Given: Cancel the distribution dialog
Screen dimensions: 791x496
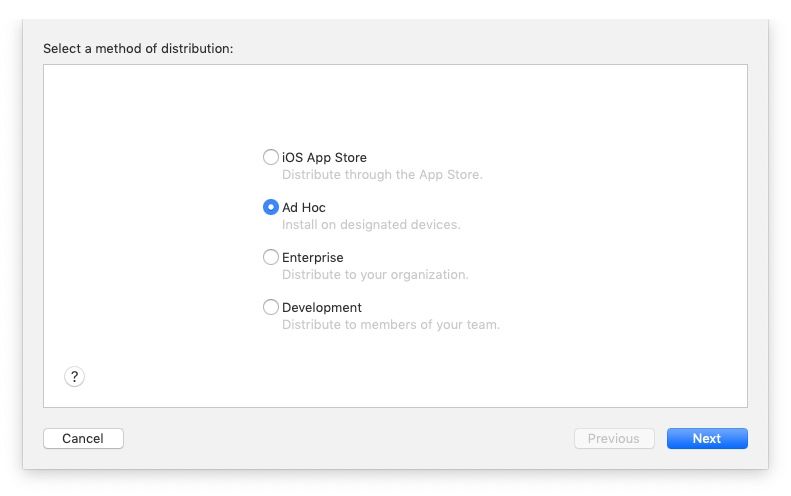Looking at the screenshot, I should click(83, 438).
